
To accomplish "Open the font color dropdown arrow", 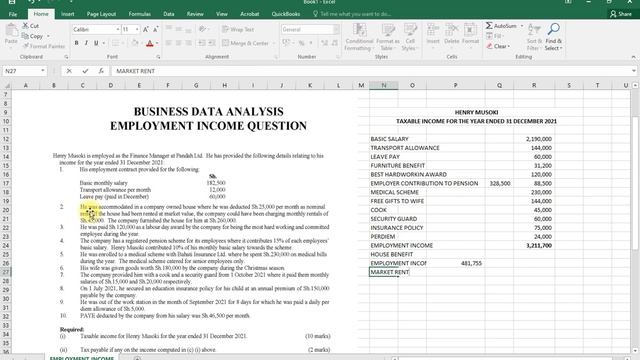I will tap(157, 43).
